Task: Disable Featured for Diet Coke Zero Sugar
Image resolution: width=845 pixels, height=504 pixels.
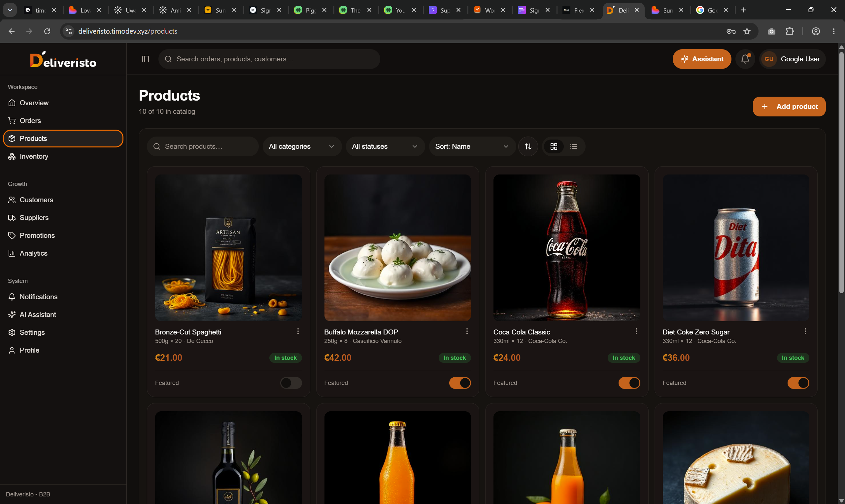Action: 798,383
